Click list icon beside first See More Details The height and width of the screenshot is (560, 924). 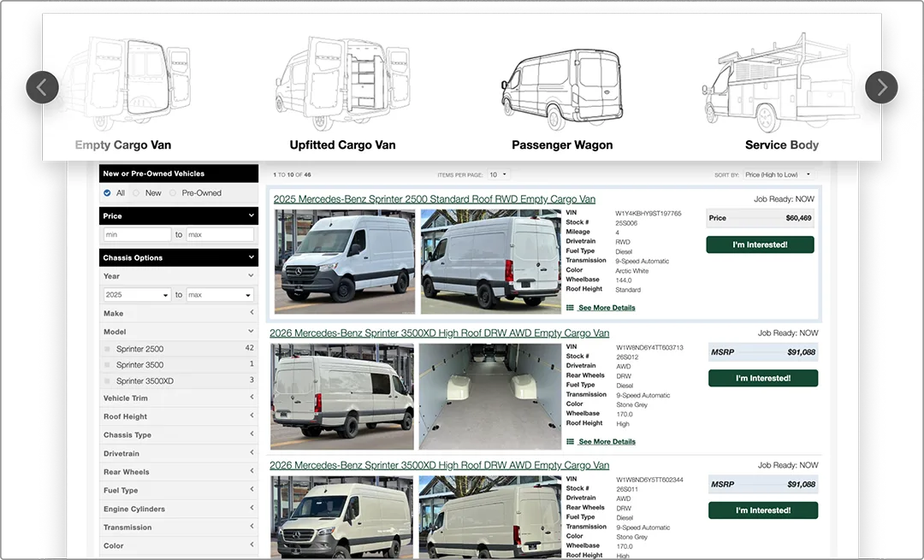(x=570, y=308)
